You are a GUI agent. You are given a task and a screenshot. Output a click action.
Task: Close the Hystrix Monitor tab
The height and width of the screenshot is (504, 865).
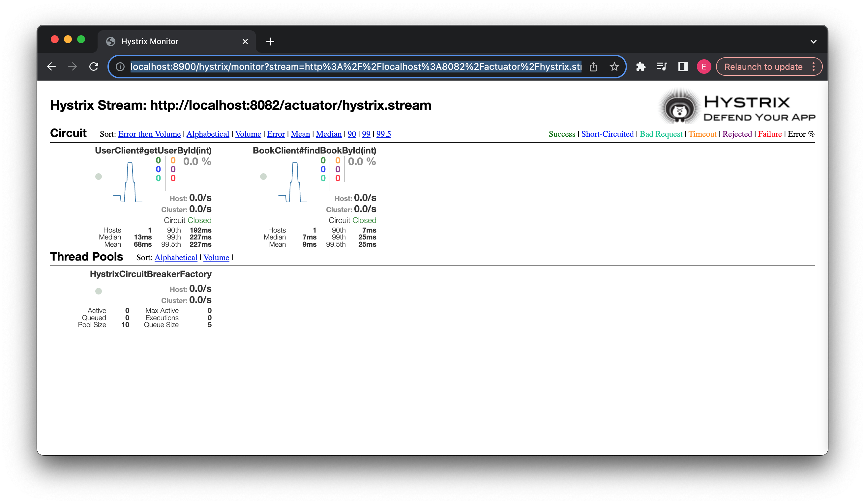tap(245, 42)
